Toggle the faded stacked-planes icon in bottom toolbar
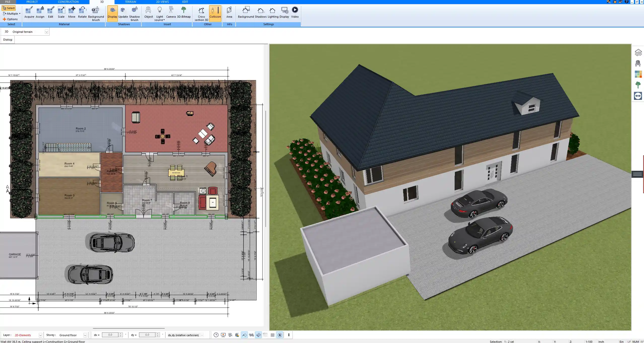The image size is (644, 343). [x=265, y=335]
